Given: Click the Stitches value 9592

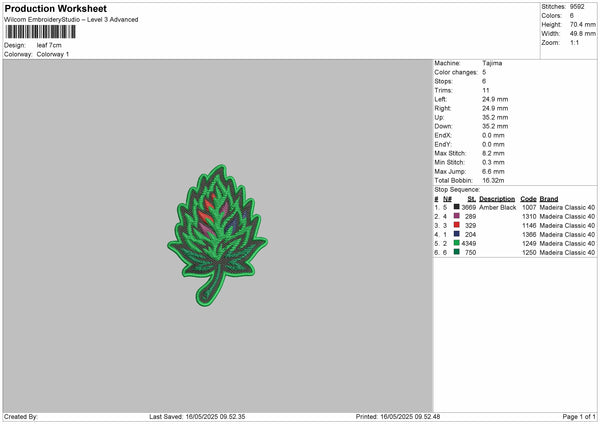Looking at the screenshot, I should (x=577, y=7).
